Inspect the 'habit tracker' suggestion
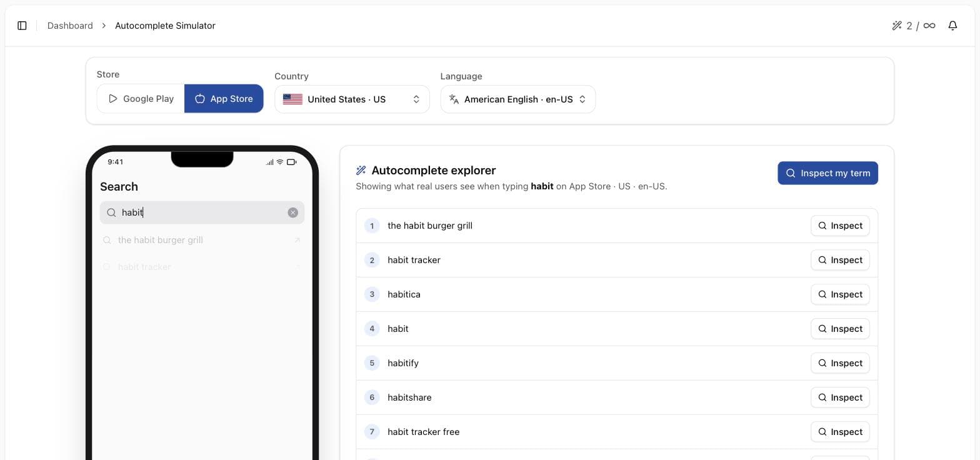Image resolution: width=980 pixels, height=460 pixels. [840, 260]
